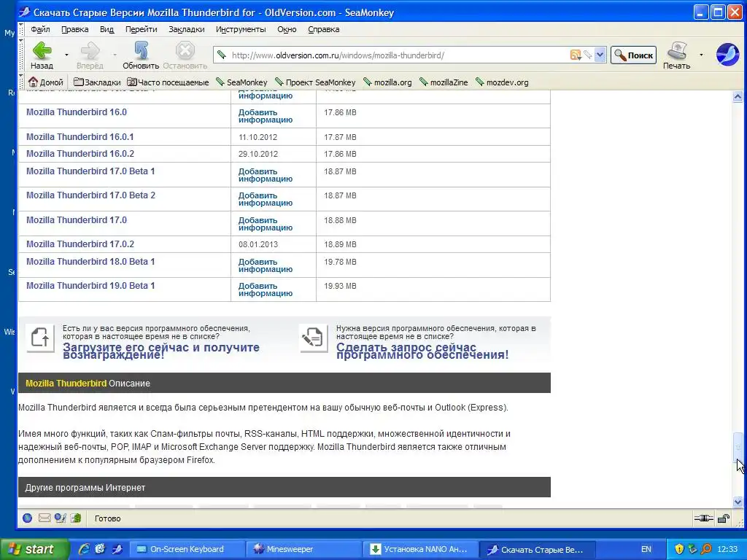Go back with the Назад arrow
747x560 pixels.
pos(42,55)
